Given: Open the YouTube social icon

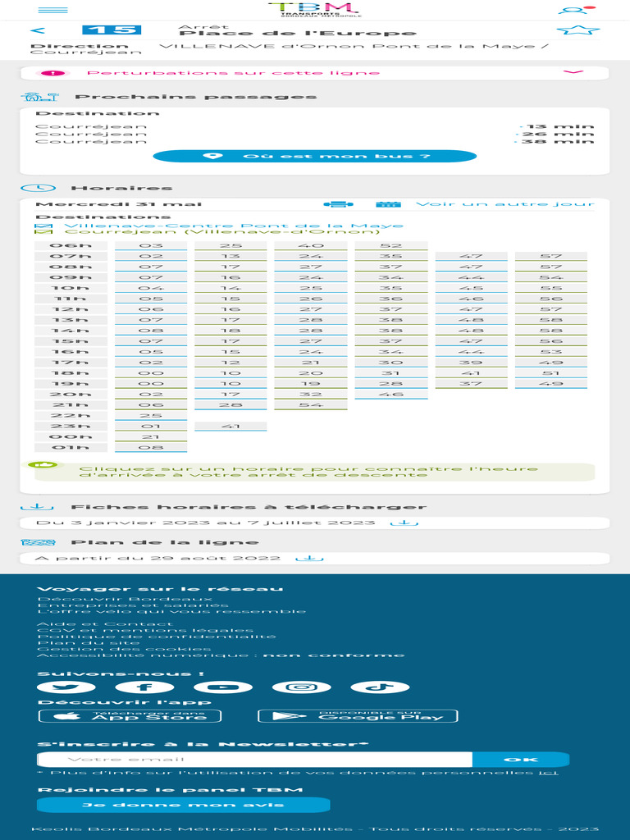Looking at the screenshot, I should (223, 687).
